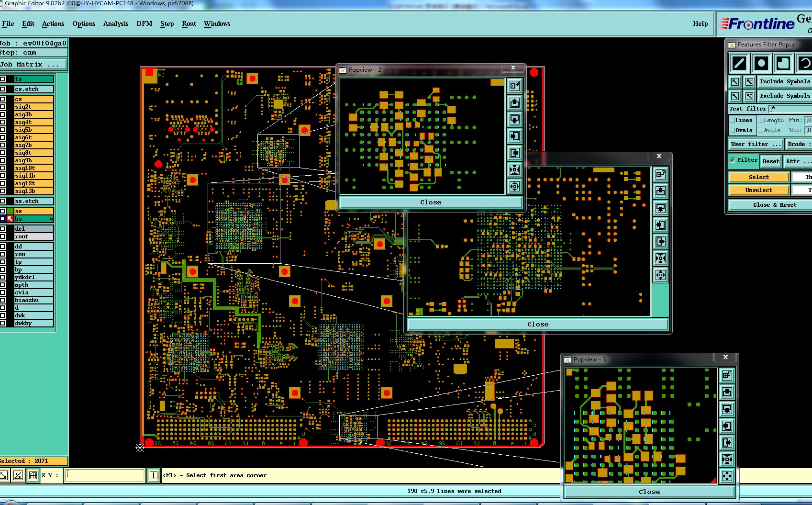This screenshot has height=505, width=812.
Task: Select the pad (circle) feature type icon
Action: click(x=761, y=63)
